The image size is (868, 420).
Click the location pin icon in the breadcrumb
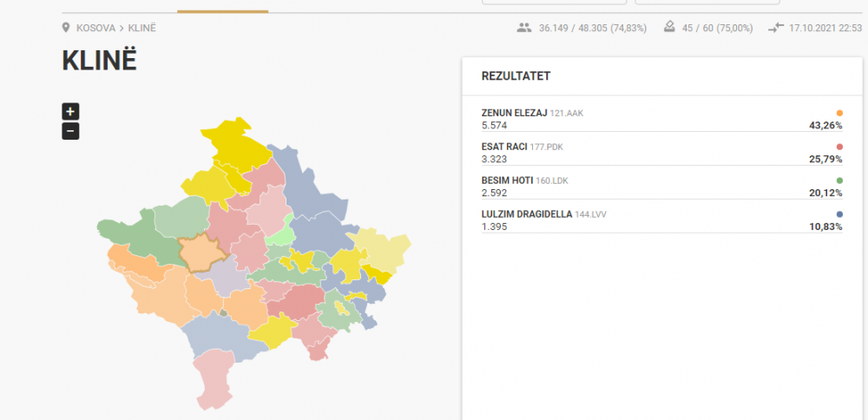coord(66,28)
